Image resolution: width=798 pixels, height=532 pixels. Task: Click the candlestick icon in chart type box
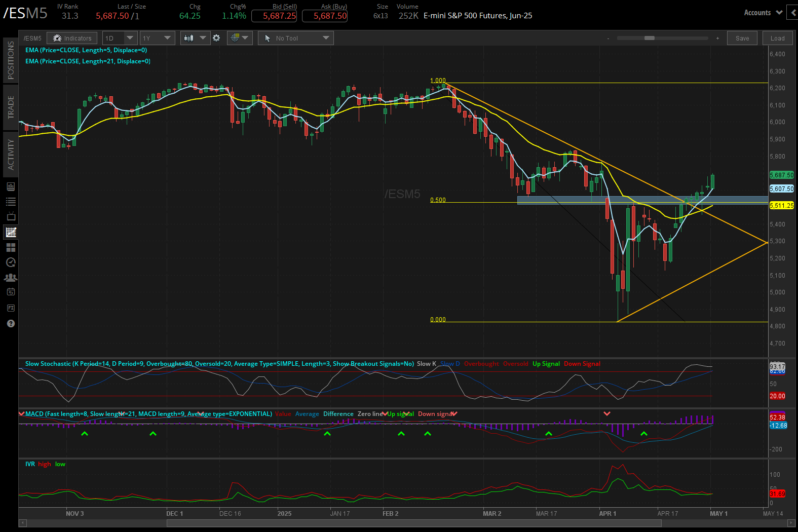pyautogui.click(x=189, y=38)
